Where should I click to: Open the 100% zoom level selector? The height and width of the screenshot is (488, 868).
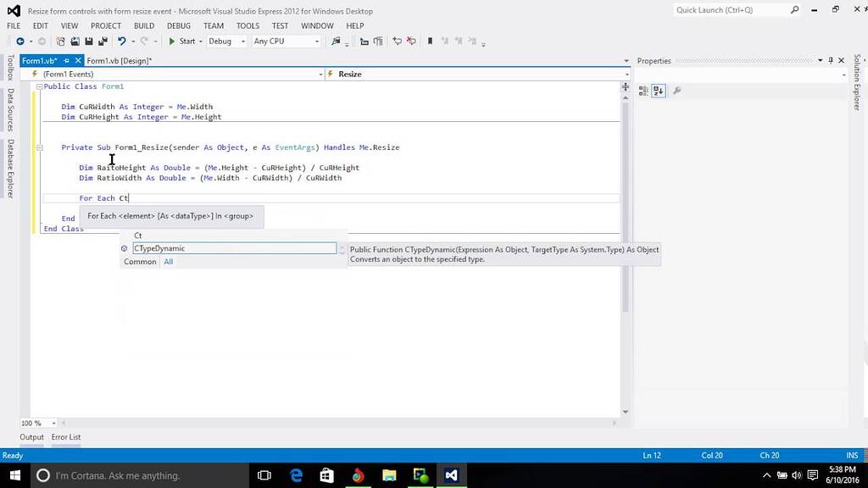point(36,422)
